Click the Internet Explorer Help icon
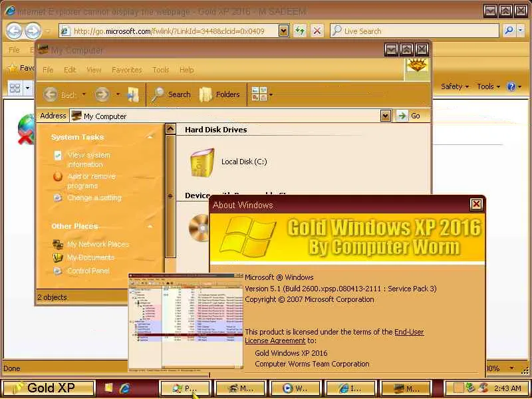The image size is (532, 399). tap(511, 86)
